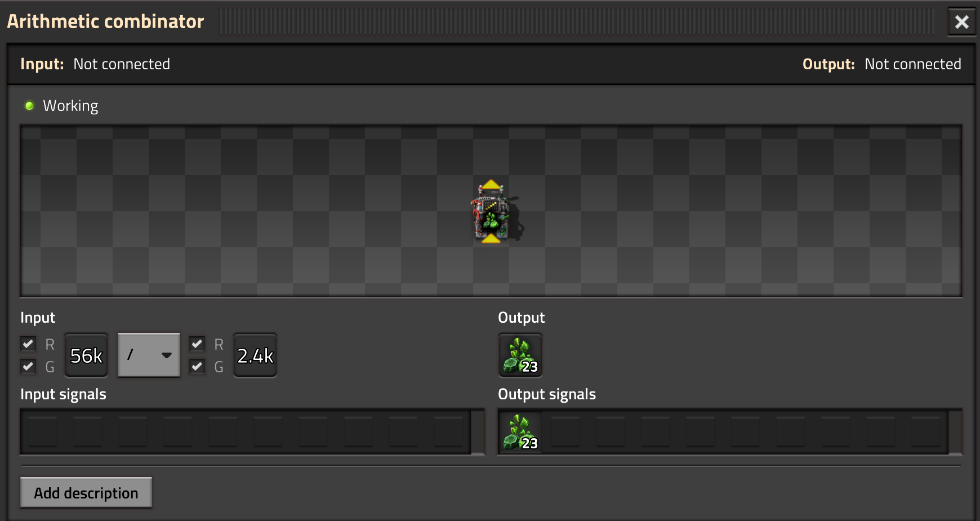Viewport: 980px width, 521px height.
Task: Toggle the first input green wire checkbox
Action: [28, 366]
